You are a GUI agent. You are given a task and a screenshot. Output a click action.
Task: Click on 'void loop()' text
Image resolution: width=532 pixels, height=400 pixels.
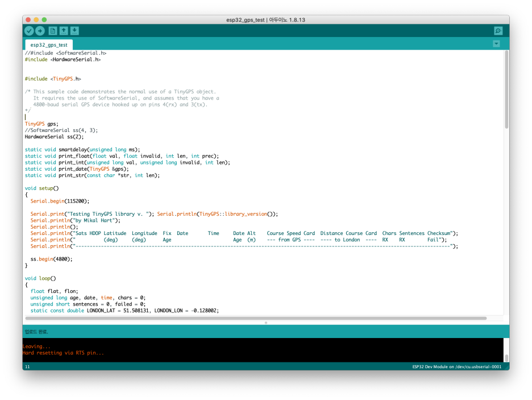click(40, 278)
